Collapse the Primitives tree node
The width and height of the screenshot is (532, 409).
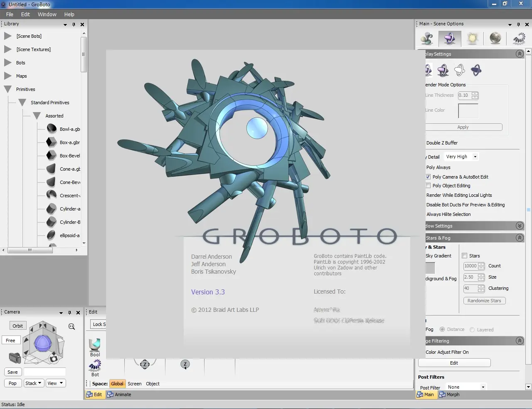[x=7, y=89]
